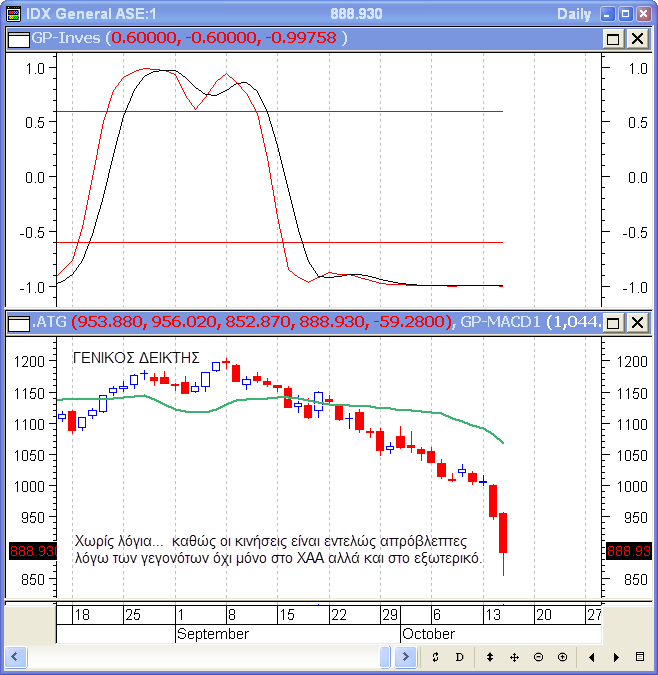Maximize the GP-Inves indicator pane
Viewport: 658px width, 675px height.
[613, 38]
